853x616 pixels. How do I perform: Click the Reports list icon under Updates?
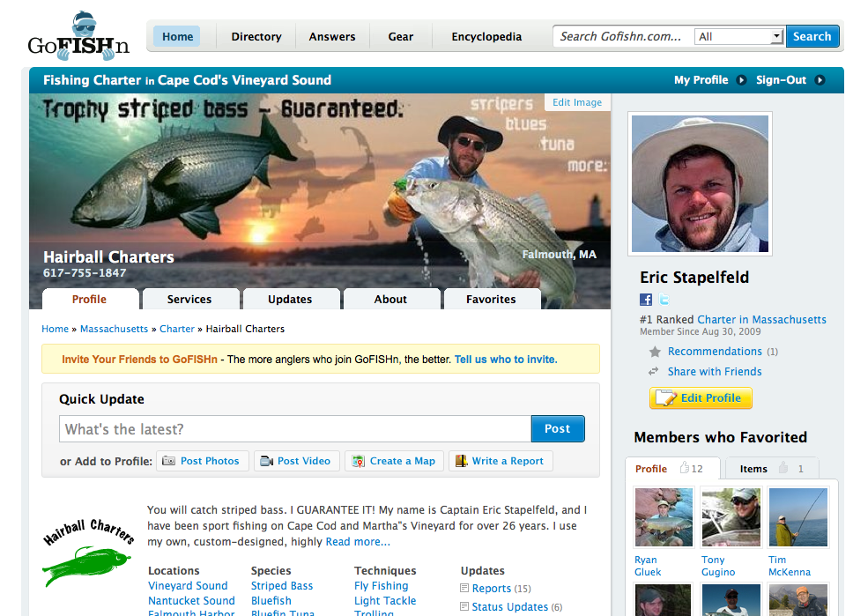(464, 588)
